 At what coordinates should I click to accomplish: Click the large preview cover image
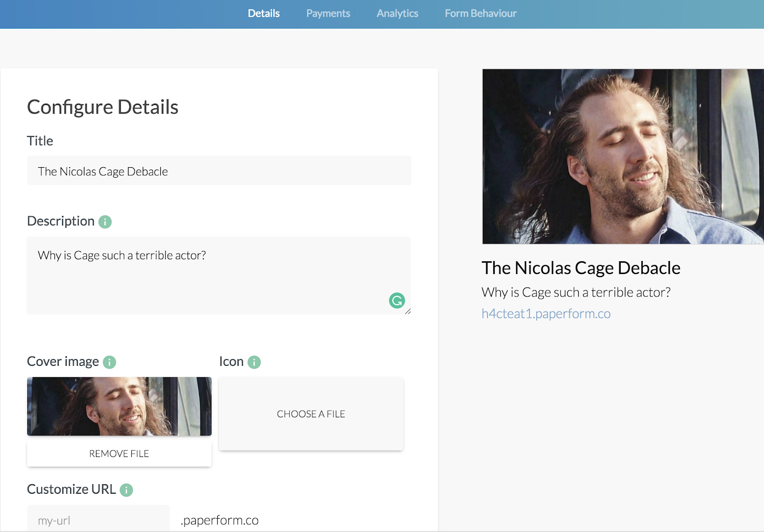tap(623, 157)
